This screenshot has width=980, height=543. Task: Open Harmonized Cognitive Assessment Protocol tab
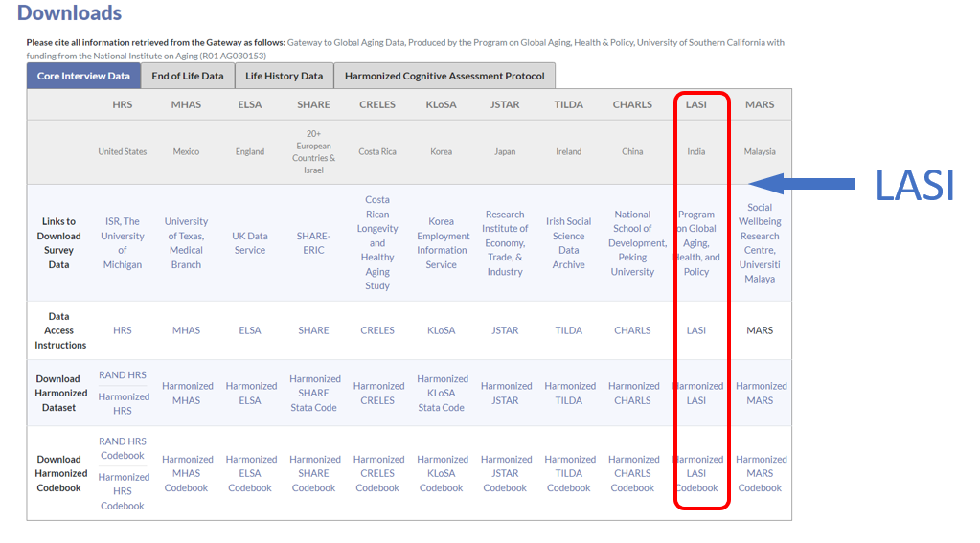(x=444, y=77)
